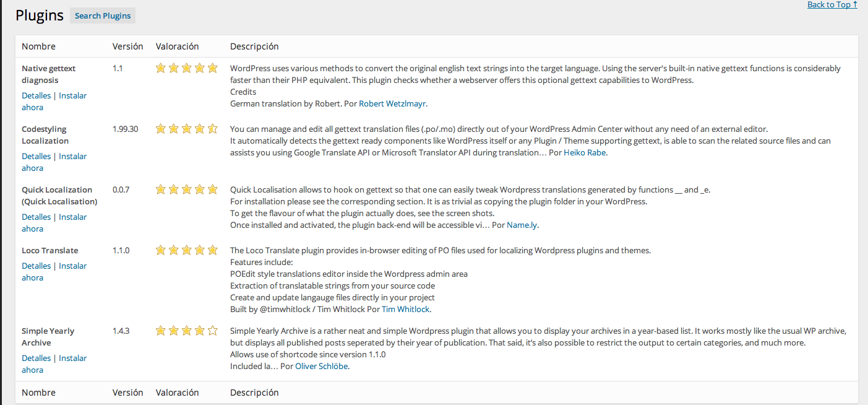Viewport: 868px width, 405px height.
Task: Open Detalles for Native gettext diagnosis
Action: (36, 96)
